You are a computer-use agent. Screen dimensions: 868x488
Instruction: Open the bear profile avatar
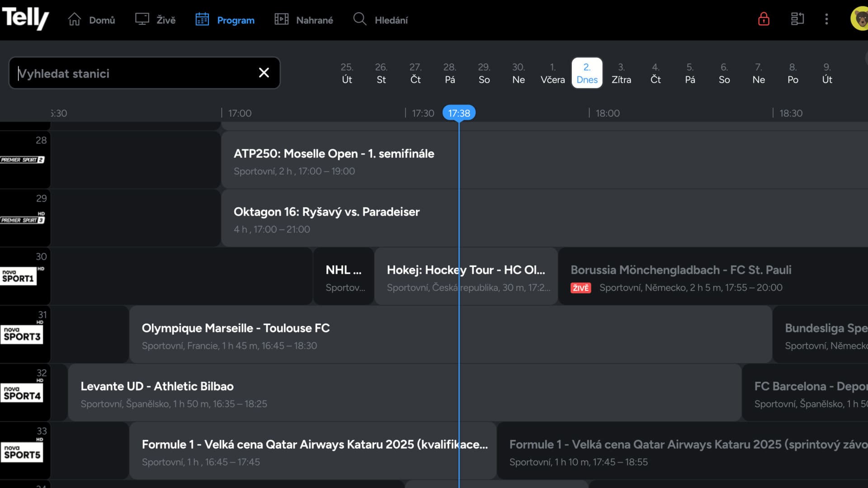pos(860,19)
